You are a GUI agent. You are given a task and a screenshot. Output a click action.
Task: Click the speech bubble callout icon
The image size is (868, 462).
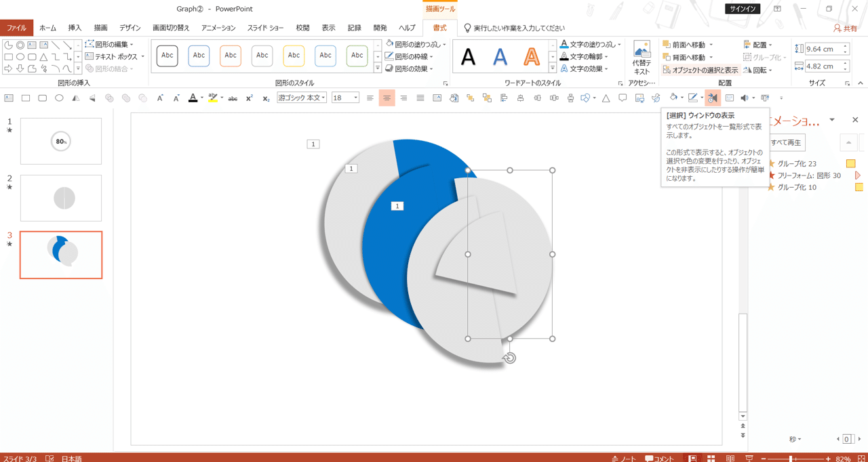click(x=623, y=98)
